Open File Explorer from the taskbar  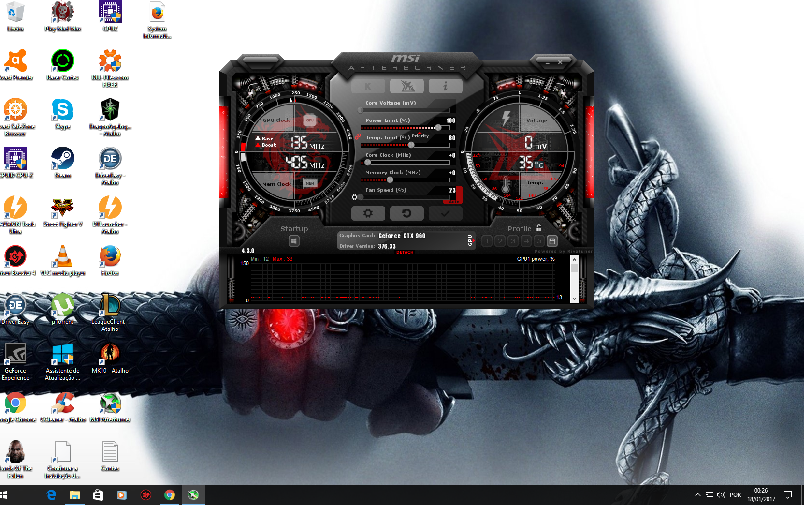pos(74,494)
